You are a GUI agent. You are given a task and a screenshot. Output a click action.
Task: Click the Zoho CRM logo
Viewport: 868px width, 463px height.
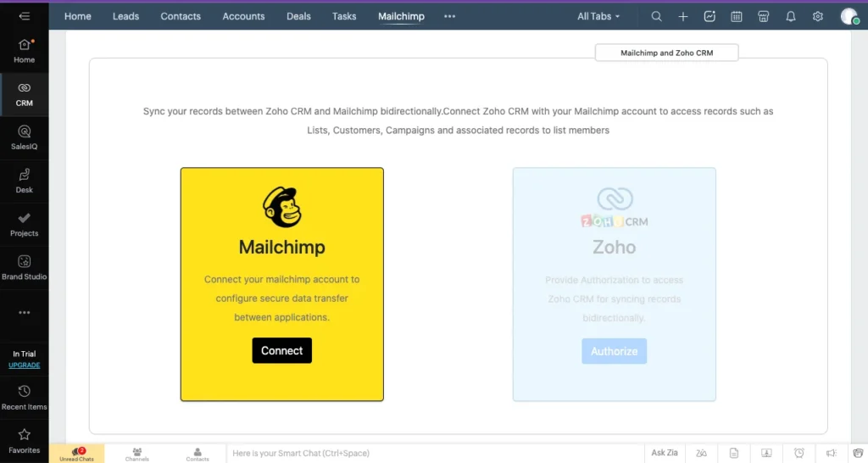pos(614,208)
